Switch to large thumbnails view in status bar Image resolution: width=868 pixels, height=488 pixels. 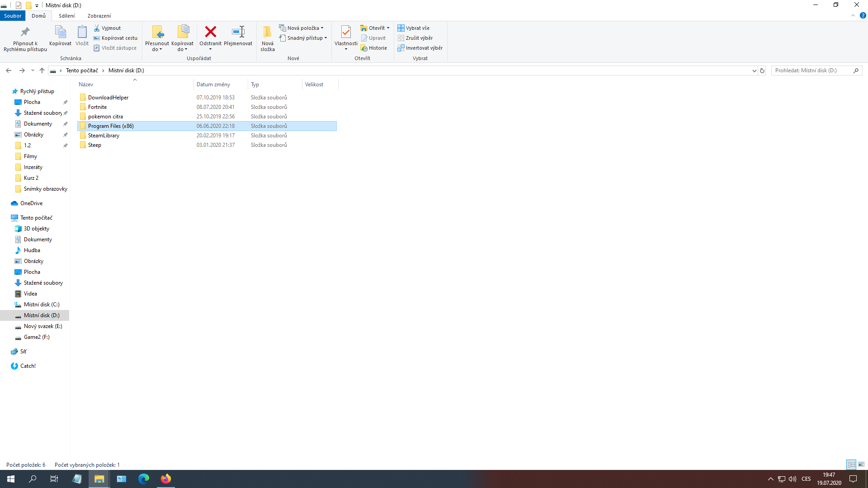[x=861, y=465]
